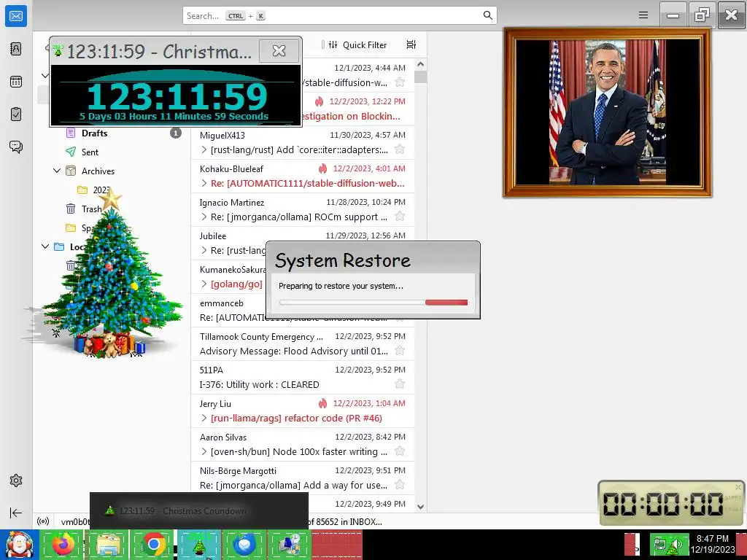Open Thunderbird Settings gear
This screenshot has height=560, width=747.
click(x=16, y=481)
